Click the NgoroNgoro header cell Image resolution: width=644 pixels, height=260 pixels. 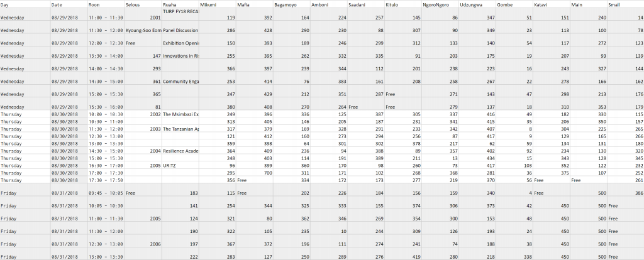[440, 4]
